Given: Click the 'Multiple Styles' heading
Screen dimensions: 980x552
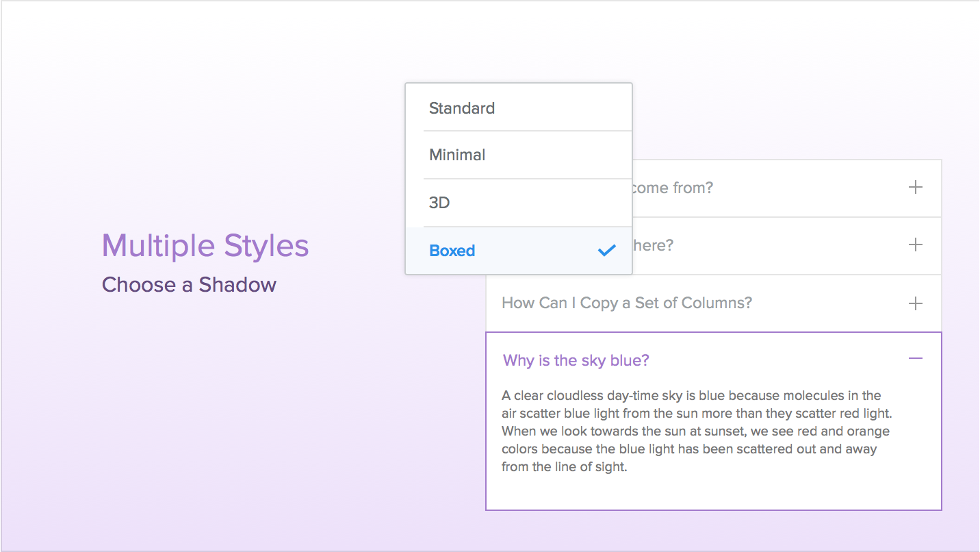Looking at the screenshot, I should pos(205,246).
